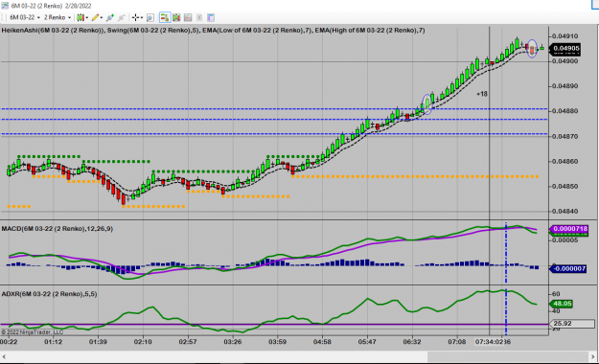599x364 pixels.
Task: Click the +18 annotation text on chart
Action: [482, 94]
